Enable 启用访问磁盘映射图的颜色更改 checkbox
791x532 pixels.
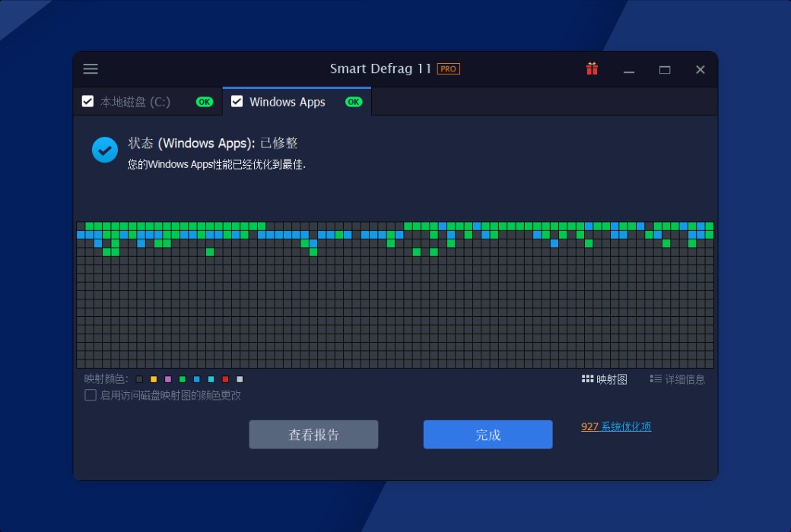tap(91, 395)
